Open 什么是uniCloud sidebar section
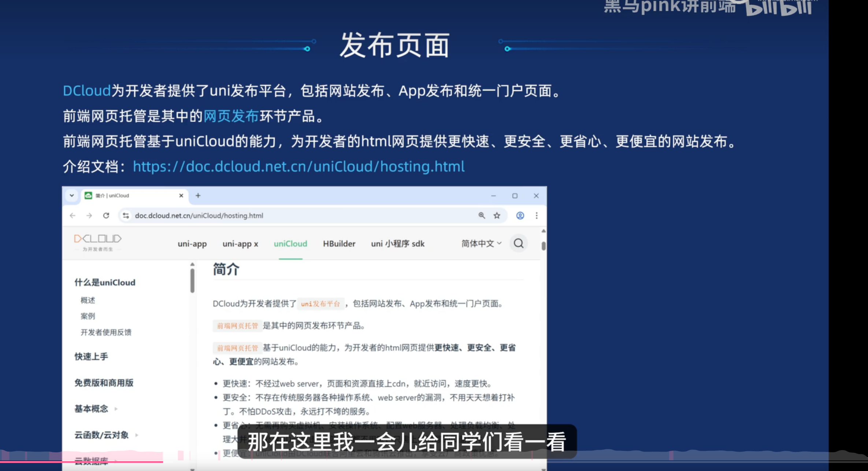Screen dimensions: 868x471 pyautogui.click(x=105, y=282)
